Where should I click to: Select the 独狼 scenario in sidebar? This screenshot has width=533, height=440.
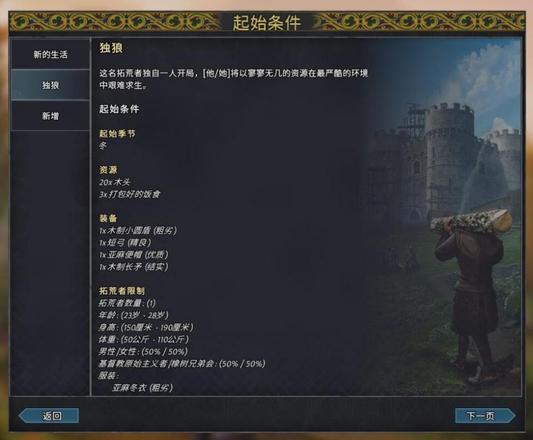pos(50,85)
